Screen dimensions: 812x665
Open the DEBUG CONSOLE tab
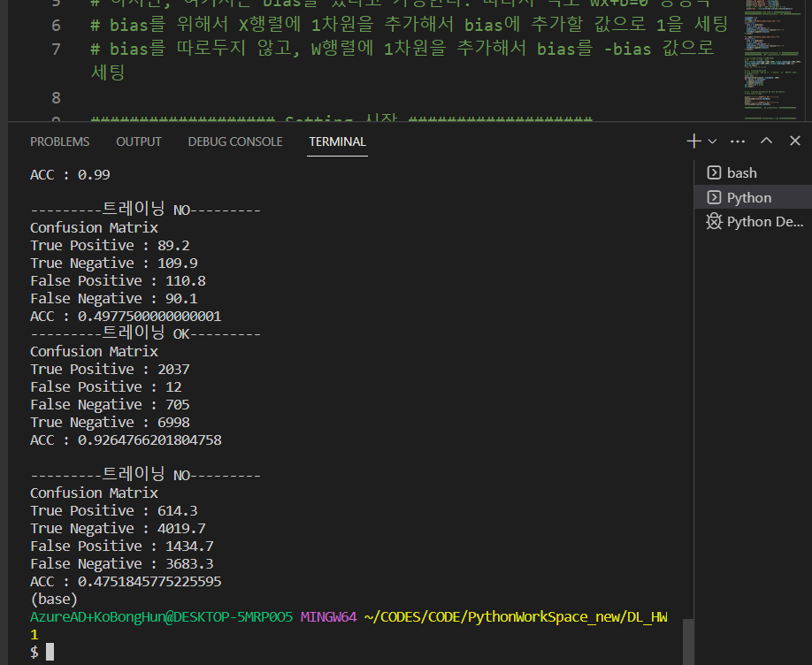click(234, 141)
